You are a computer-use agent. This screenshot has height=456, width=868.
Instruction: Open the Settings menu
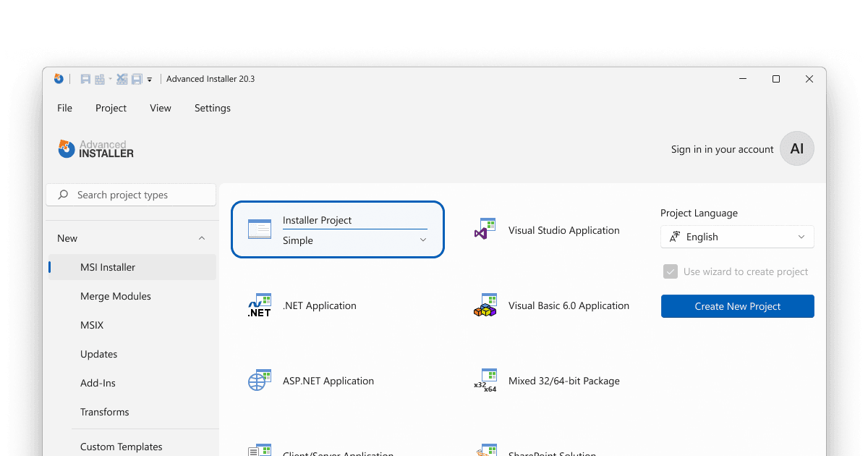pos(213,108)
